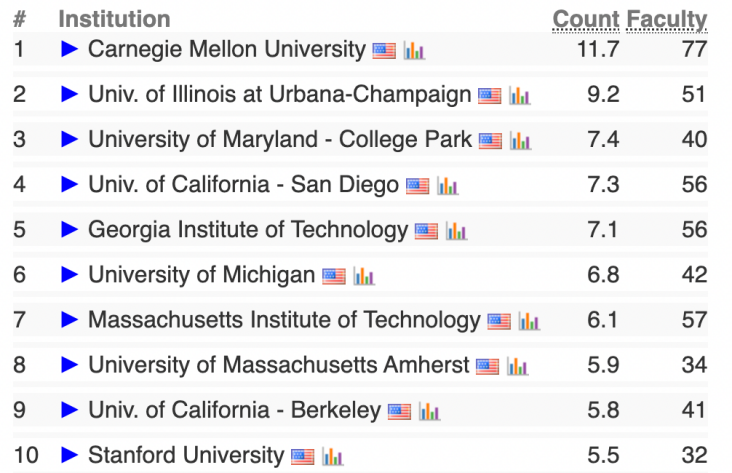
Task: Open chart icon for University of Massachusetts Amherst
Action: pyautogui.click(x=517, y=366)
